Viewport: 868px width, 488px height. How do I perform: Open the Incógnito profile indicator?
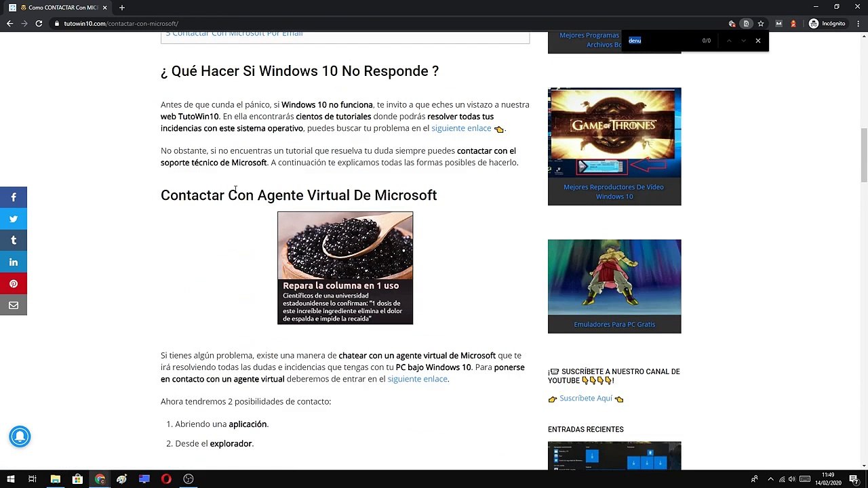tap(827, 24)
